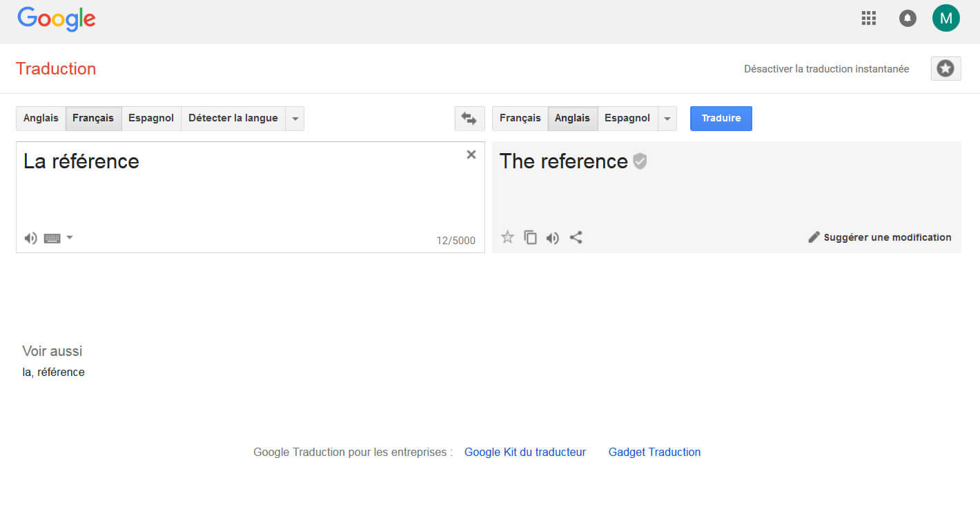Click the blue Traduire button

point(721,119)
